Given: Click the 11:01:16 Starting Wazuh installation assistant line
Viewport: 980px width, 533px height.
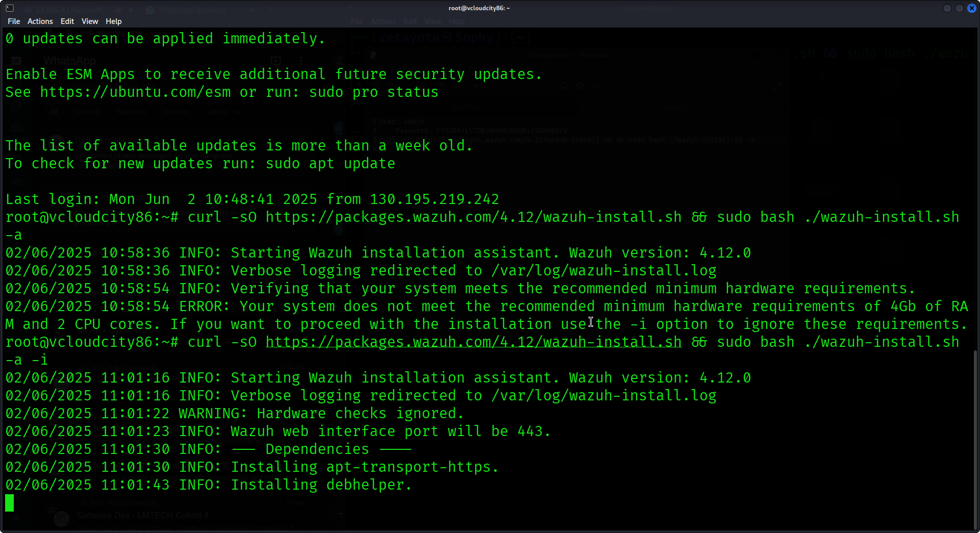Looking at the screenshot, I should coord(378,378).
